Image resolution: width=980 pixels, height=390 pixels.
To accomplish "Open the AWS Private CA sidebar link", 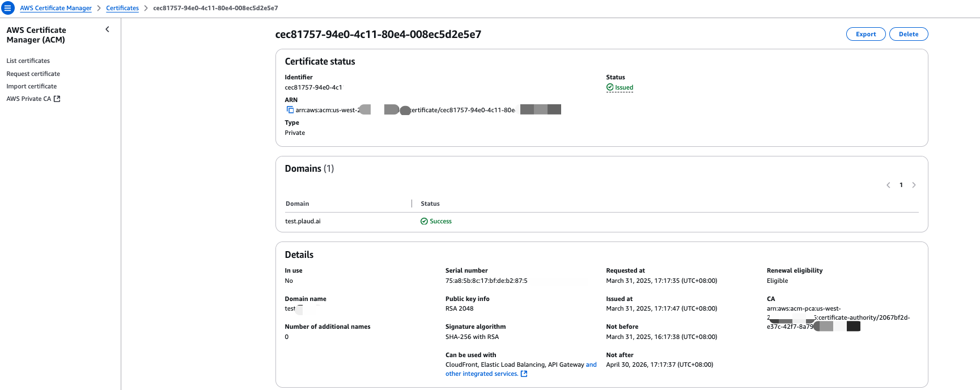I will (x=28, y=99).
